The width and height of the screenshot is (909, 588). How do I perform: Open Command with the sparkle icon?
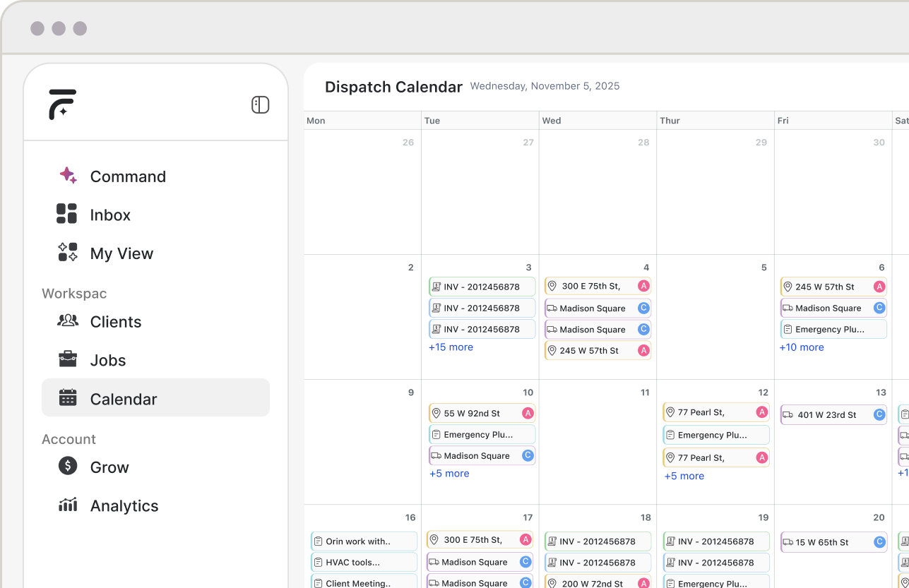coord(68,176)
